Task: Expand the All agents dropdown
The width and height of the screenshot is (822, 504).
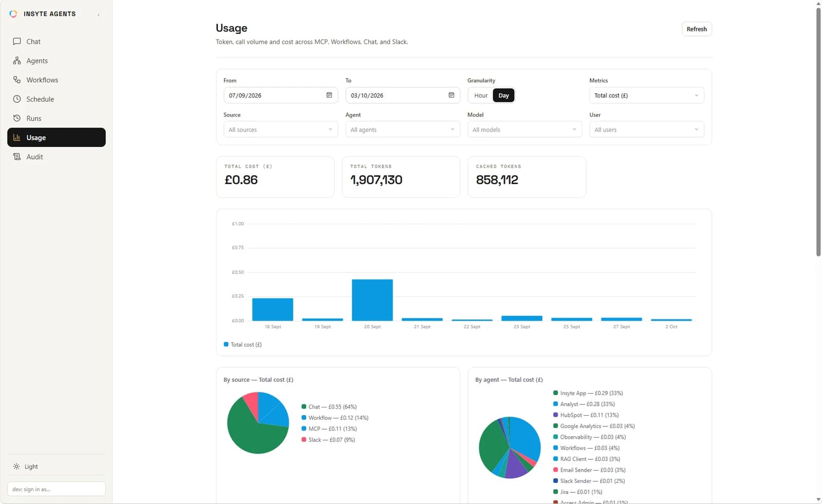Action: 403,129
